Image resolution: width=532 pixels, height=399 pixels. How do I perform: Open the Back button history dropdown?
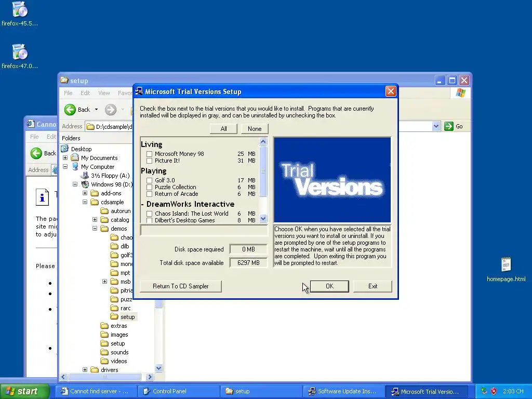[x=96, y=110]
